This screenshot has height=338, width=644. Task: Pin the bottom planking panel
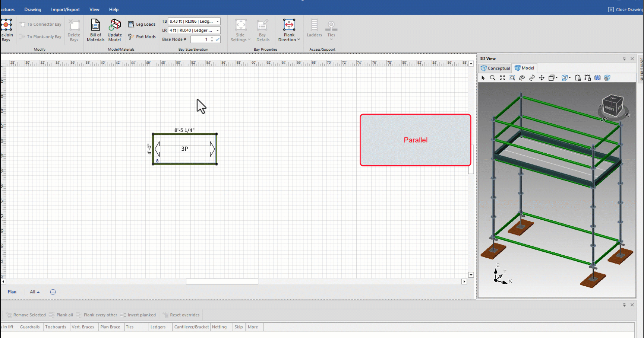click(624, 304)
